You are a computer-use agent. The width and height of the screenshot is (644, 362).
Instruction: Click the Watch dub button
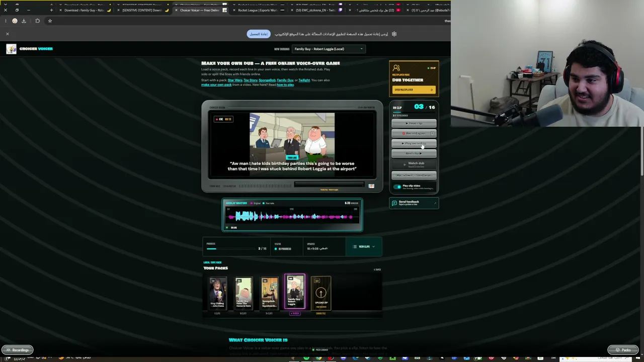tap(414, 164)
